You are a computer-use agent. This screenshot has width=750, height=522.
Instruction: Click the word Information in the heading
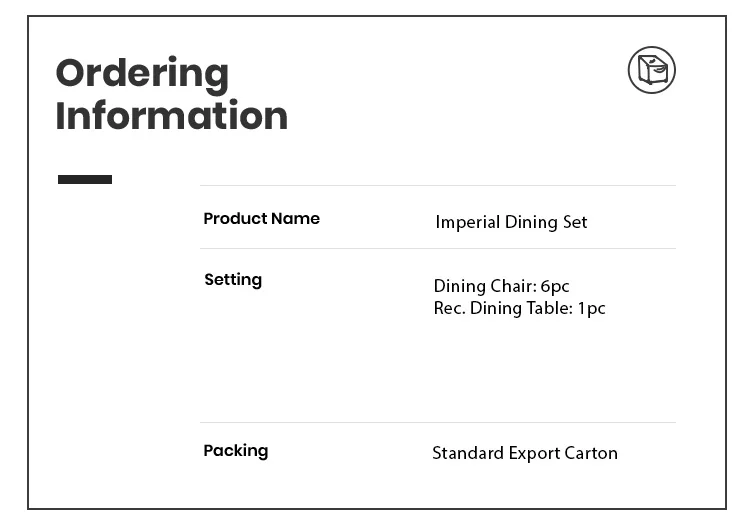[x=171, y=117]
